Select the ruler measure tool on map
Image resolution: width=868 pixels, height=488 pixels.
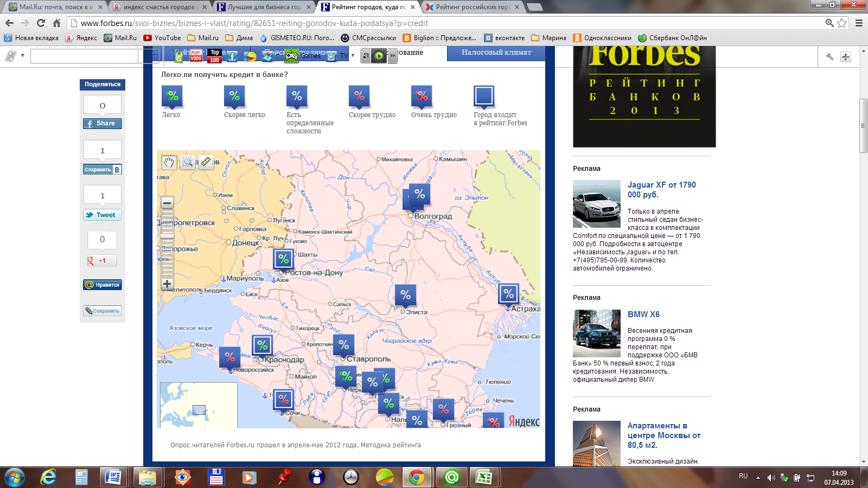coord(206,162)
